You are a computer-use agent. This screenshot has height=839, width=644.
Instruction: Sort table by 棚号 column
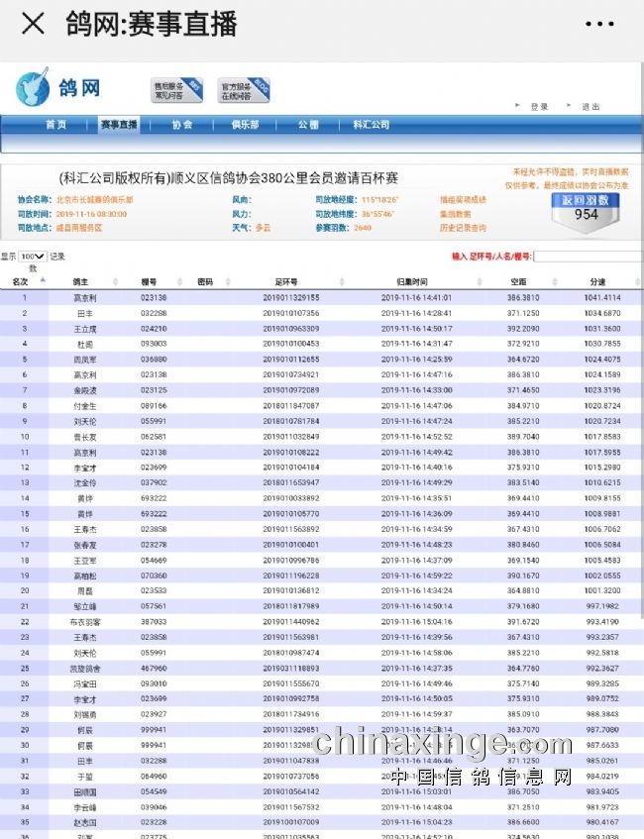click(149, 281)
